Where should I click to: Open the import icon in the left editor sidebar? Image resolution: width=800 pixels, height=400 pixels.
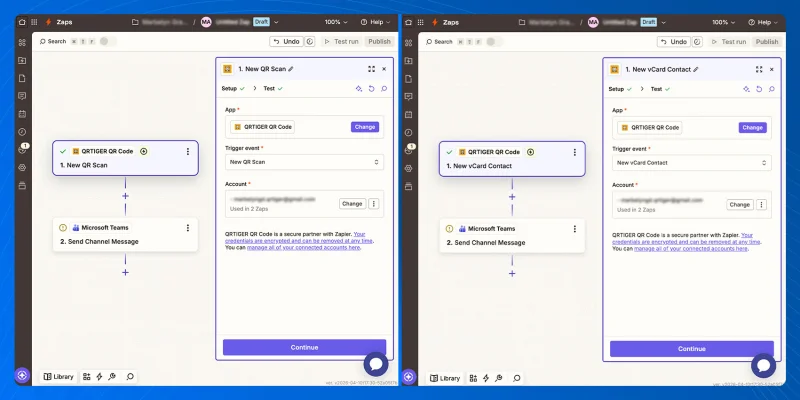pos(22,61)
